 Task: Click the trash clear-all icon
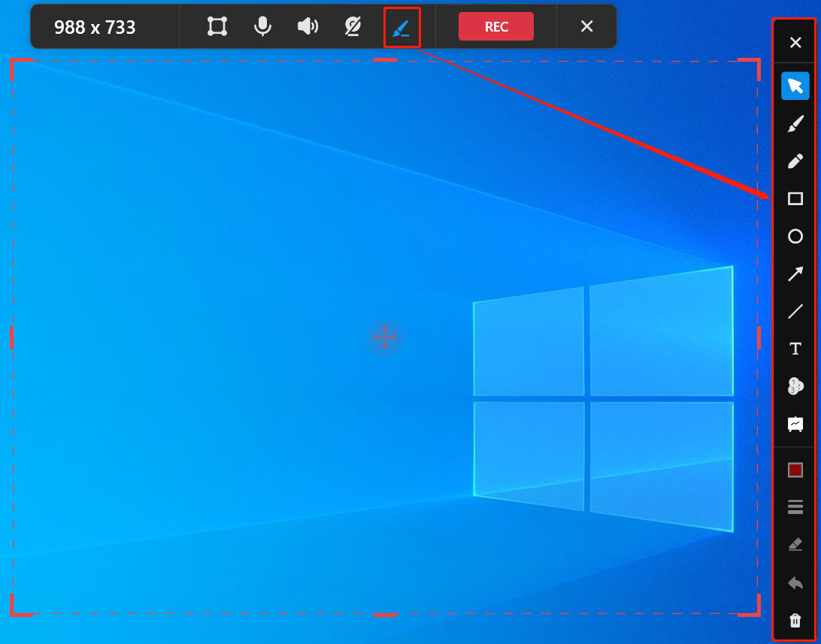coord(795,620)
